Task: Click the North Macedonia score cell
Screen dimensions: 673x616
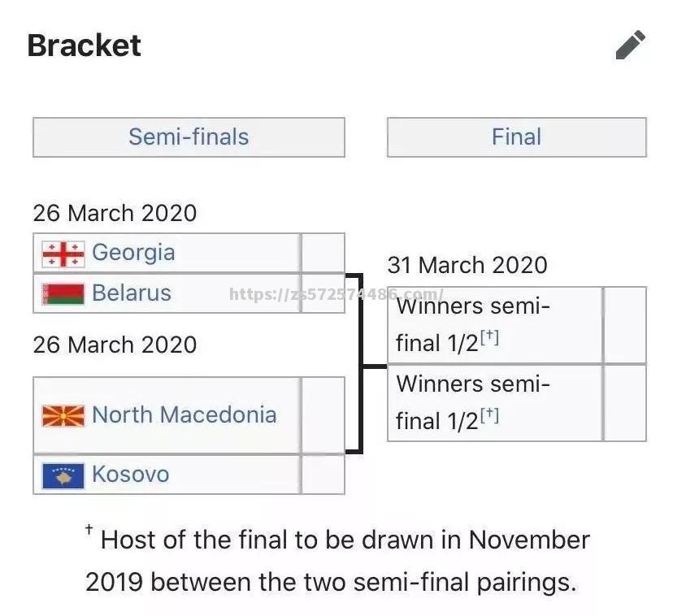Action: [x=323, y=415]
